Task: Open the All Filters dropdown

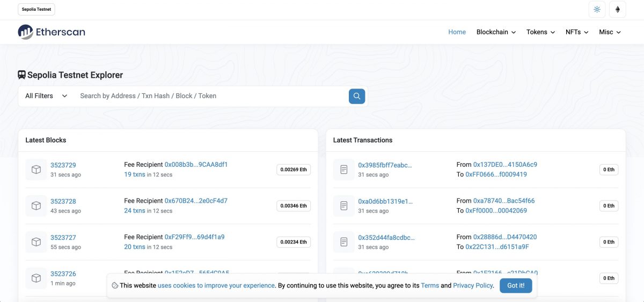Action: click(x=46, y=96)
